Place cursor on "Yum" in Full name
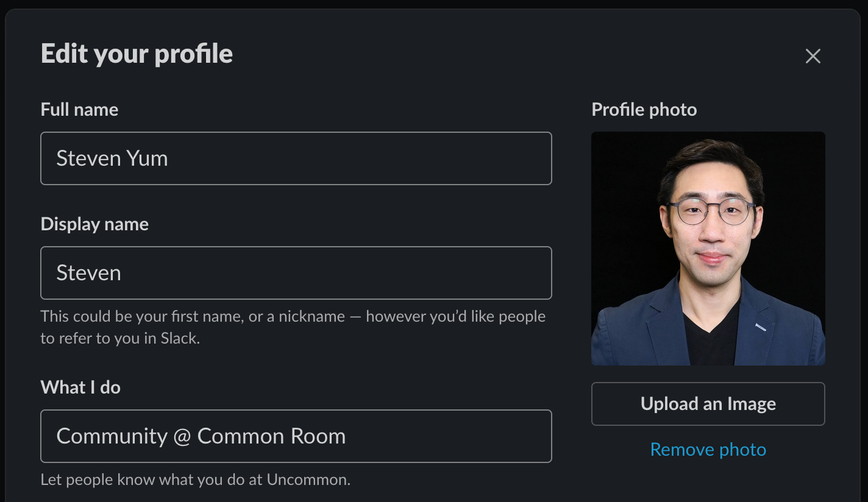The width and height of the screenshot is (868, 502). pos(148,158)
